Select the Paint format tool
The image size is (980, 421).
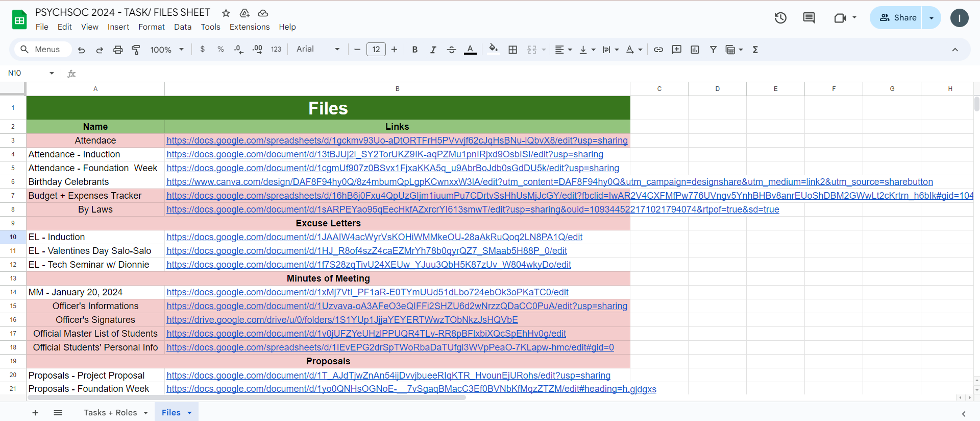[136, 50]
